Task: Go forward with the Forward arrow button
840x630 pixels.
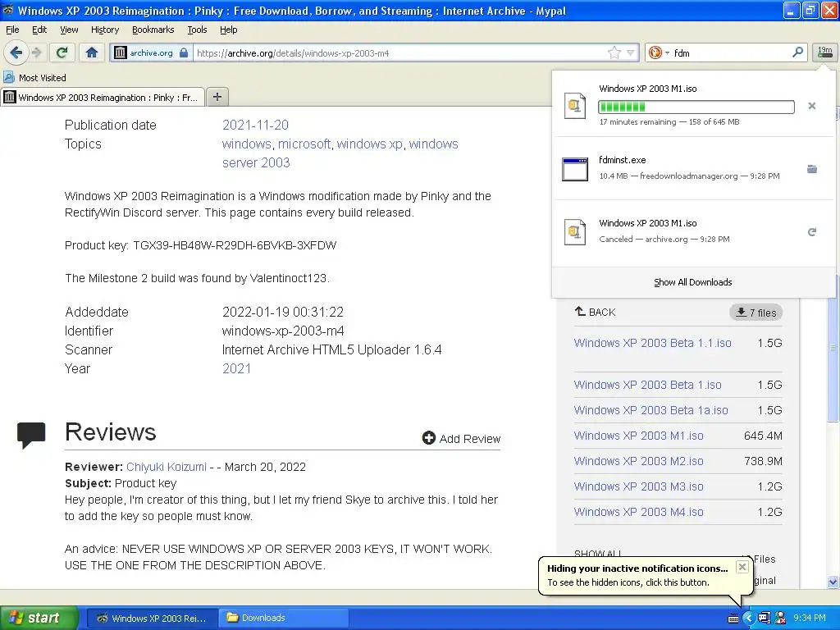Action: (36, 52)
